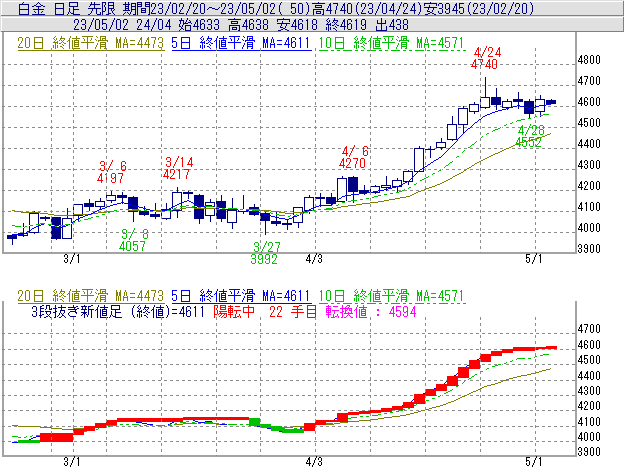Click the 22 手目 count text

click(292, 311)
